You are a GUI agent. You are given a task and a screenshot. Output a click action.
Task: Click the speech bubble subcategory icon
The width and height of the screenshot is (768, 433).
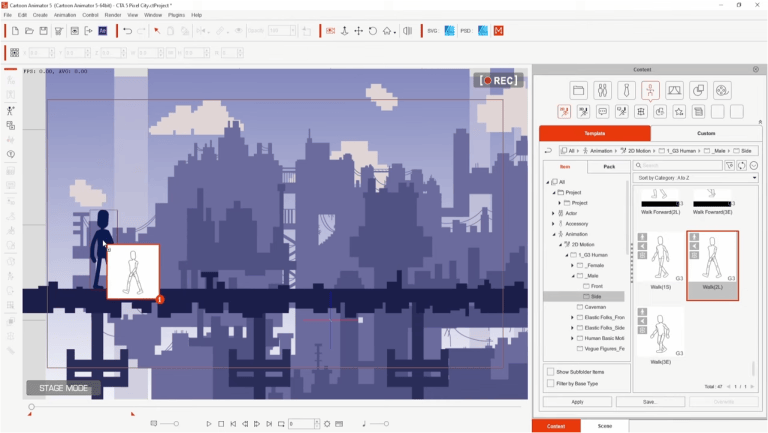602,112
